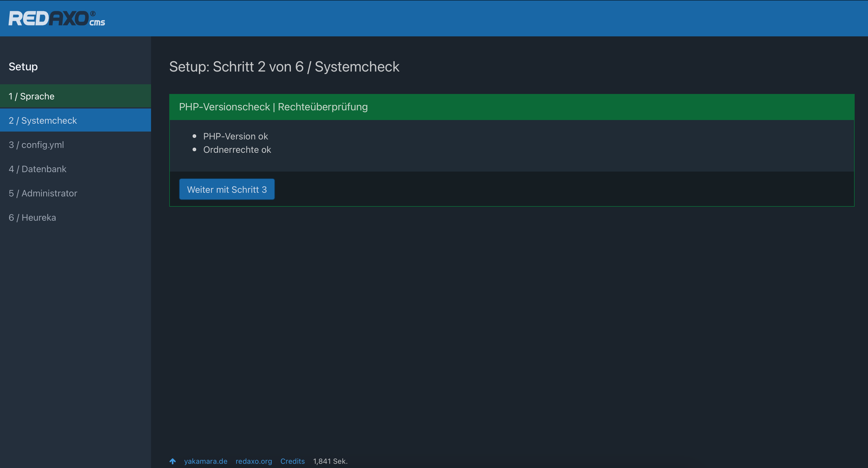The height and width of the screenshot is (468, 868).
Task: Visit the yakamara.de footer link
Action: (x=206, y=461)
